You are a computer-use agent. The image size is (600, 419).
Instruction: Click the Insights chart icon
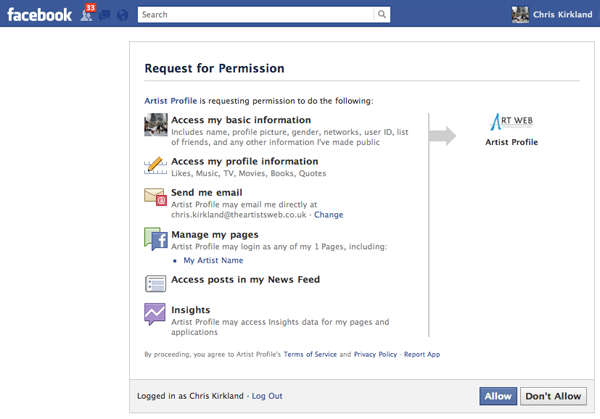pyautogui.click(x=155, y=313)
